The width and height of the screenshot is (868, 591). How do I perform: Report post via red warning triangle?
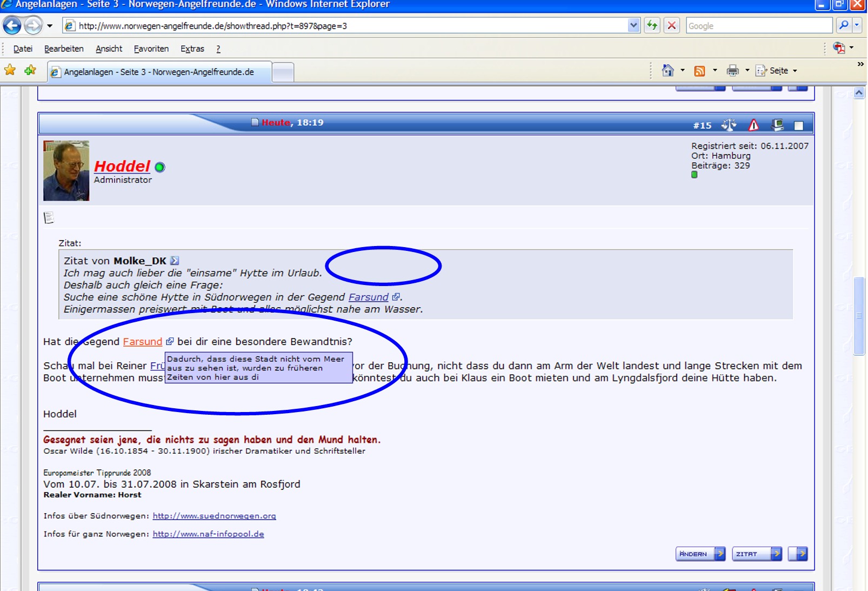753,125
